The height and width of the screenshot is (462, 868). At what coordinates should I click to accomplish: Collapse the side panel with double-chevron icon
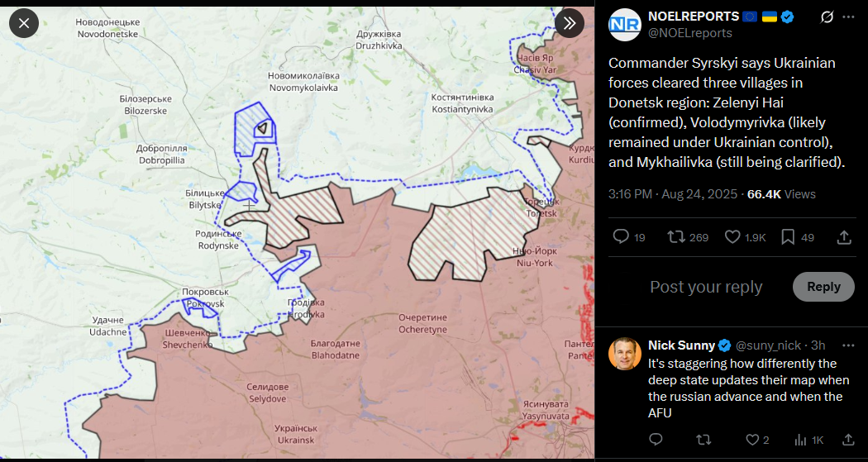[569, 23]
